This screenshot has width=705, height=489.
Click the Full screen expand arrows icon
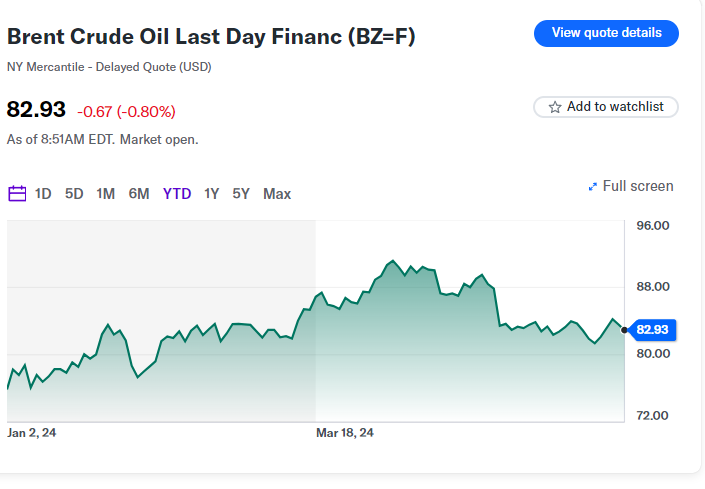pyautogui.click(x=593, y=187)
